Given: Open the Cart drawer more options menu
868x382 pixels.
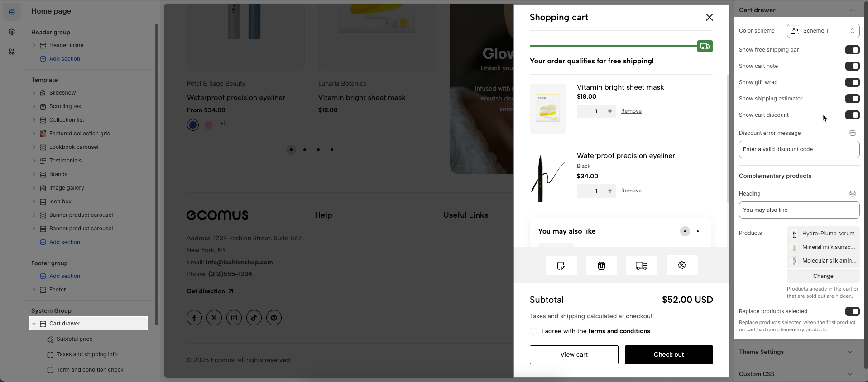Looking at the screenshot, I should coord(852,10).
